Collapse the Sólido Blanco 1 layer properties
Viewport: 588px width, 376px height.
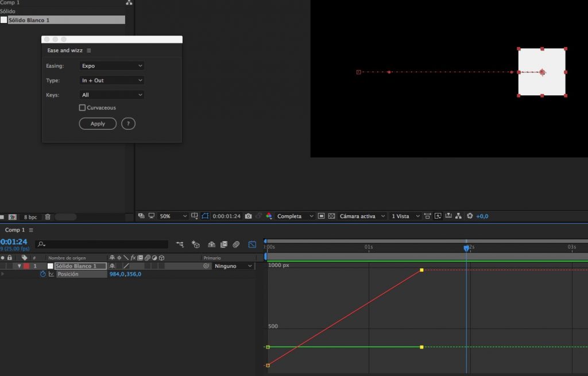pyautogui.click(x=19, y=266)
